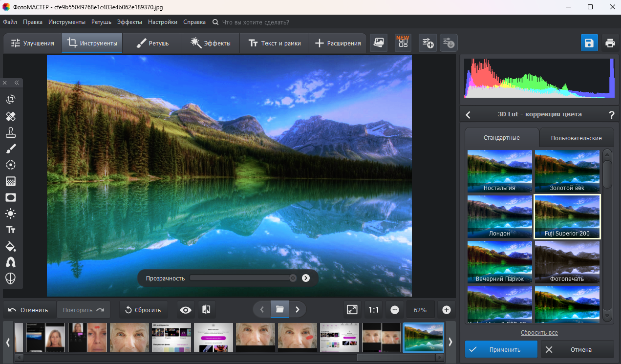Click the Отмена button

click(x=577, y=349)
